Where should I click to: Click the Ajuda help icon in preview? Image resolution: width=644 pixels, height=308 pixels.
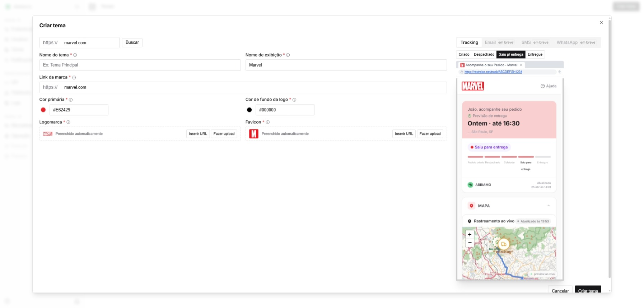(543, 86)
